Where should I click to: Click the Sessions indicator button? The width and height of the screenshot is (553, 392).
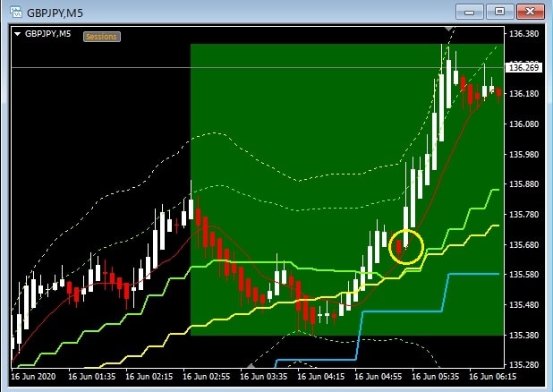[101, 36]
